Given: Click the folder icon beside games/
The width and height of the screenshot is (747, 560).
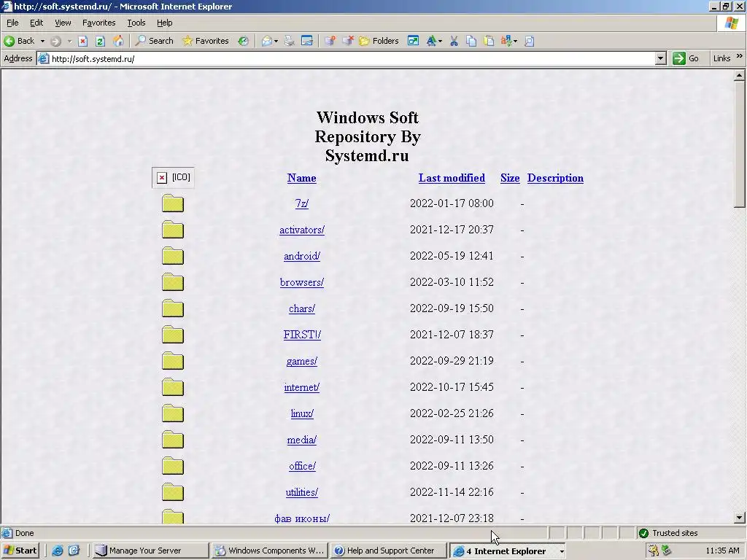Looking at the screenshot, I should [x=172, y=361].
